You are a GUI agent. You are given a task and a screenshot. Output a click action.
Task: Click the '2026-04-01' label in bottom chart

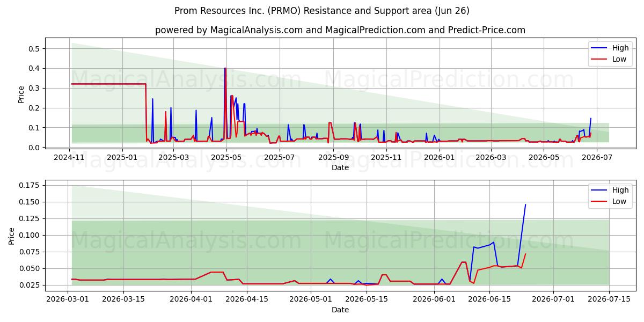192,299
